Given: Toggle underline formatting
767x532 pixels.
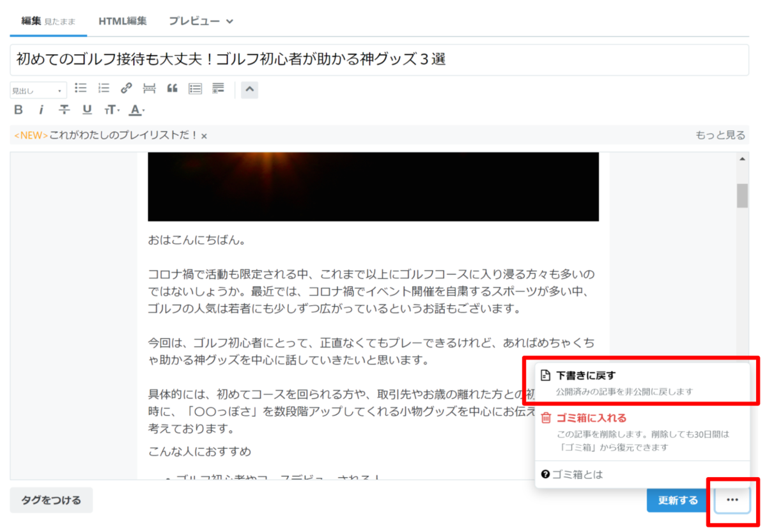Looking at the screenshot, I should click(x=87, y=110).
